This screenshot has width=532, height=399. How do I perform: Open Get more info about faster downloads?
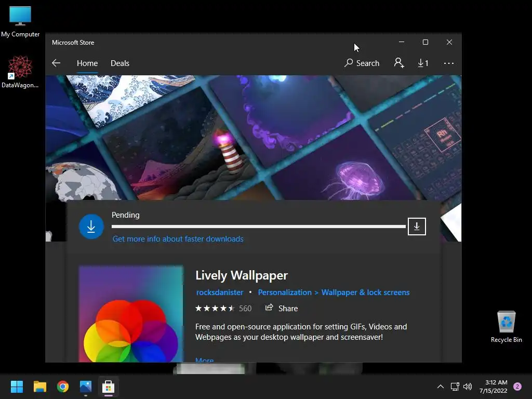(178, 239)
